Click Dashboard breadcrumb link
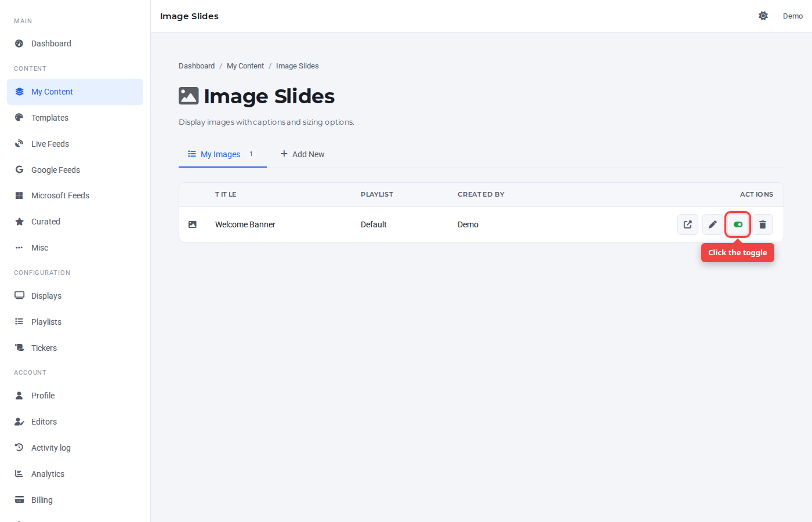Screen dimensions: 812x522 [197, 66]
